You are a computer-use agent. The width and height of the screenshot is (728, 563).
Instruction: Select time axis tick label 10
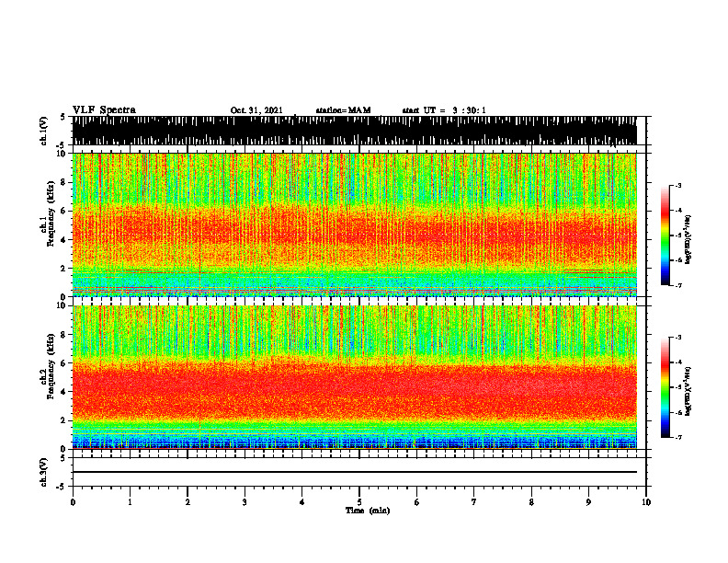(646, 502)
